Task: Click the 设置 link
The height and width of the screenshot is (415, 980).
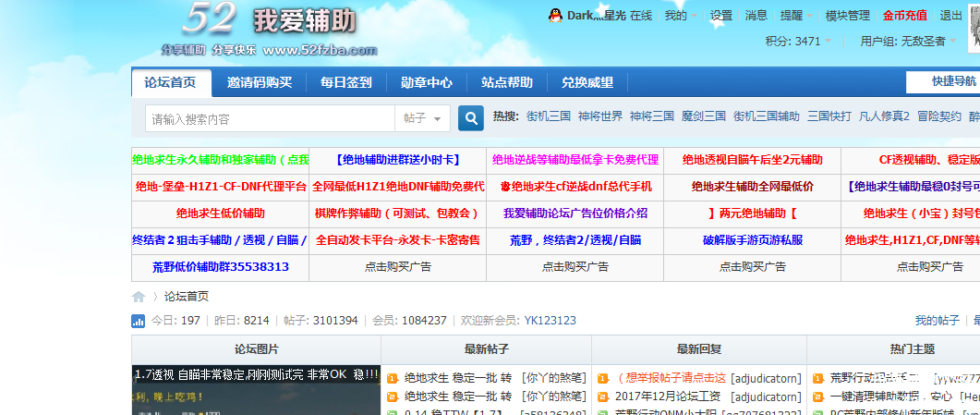Action: (x=721, y=16)
